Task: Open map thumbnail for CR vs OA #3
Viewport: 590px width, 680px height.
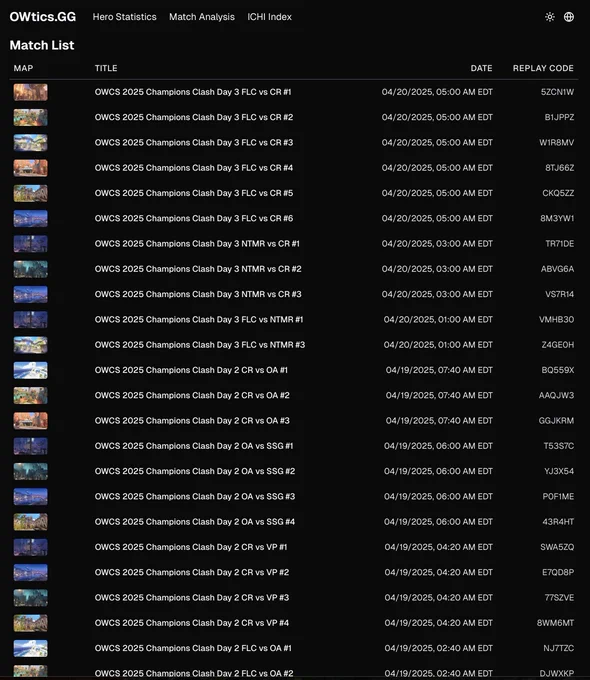Action: coord(30,421)
